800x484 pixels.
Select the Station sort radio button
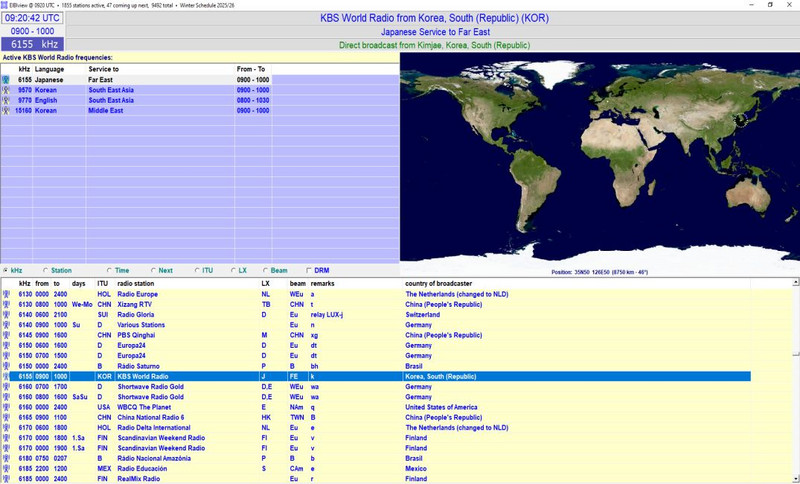tap(45, 270)
